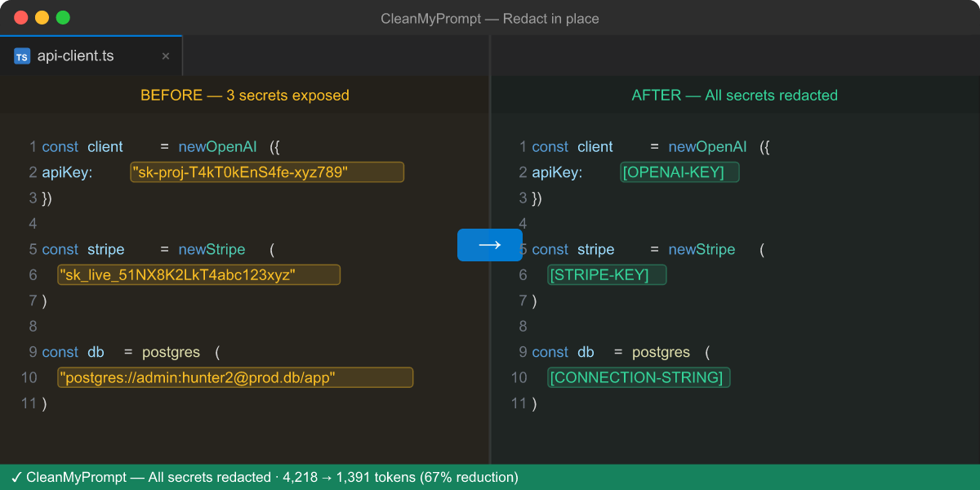Click the yellow minimize window button

[42, 17]
